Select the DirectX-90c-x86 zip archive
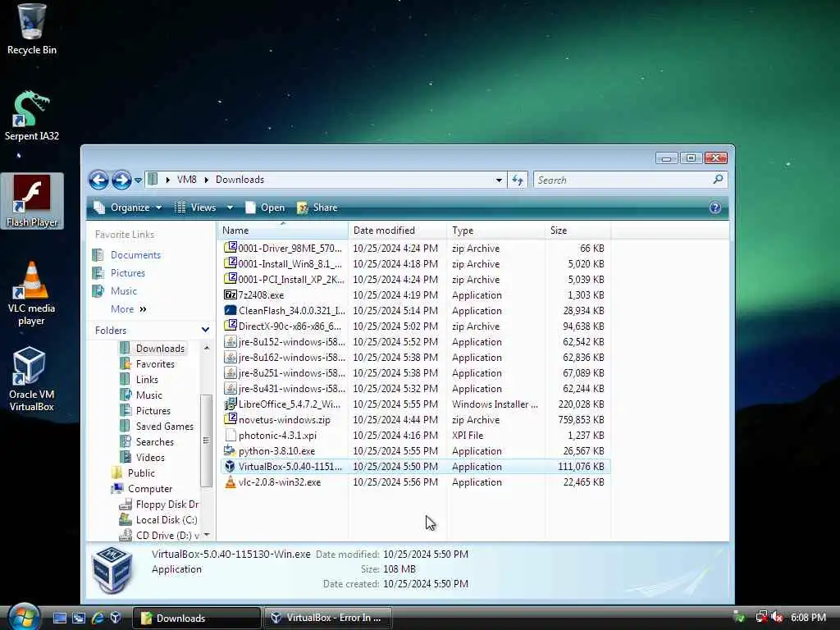 pyautogui.click(x=415, y=326)
